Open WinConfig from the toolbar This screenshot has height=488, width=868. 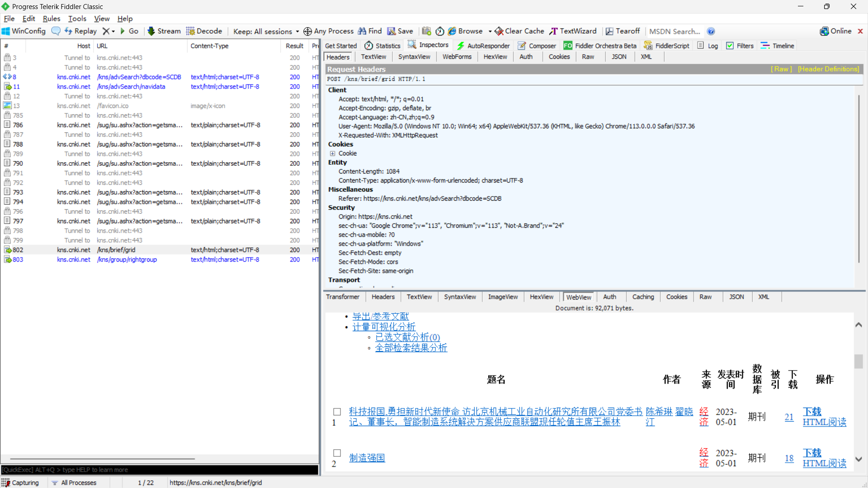(24, 31)
